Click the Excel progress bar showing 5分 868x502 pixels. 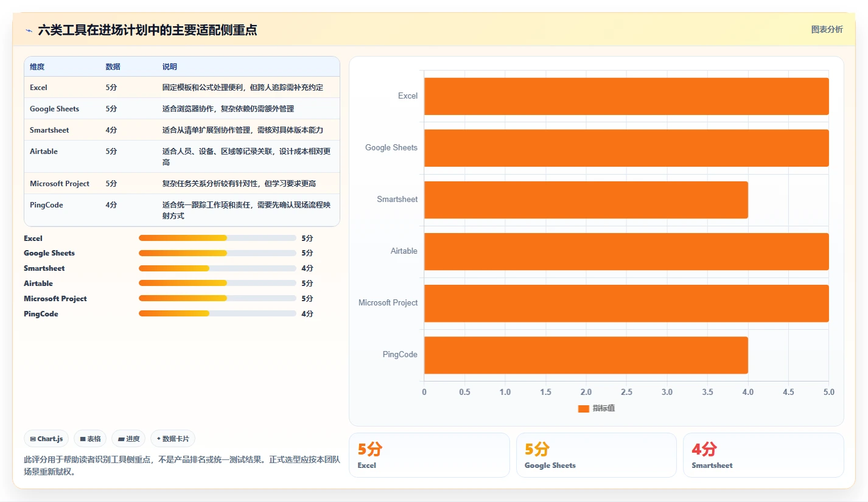tap(217, 238)
